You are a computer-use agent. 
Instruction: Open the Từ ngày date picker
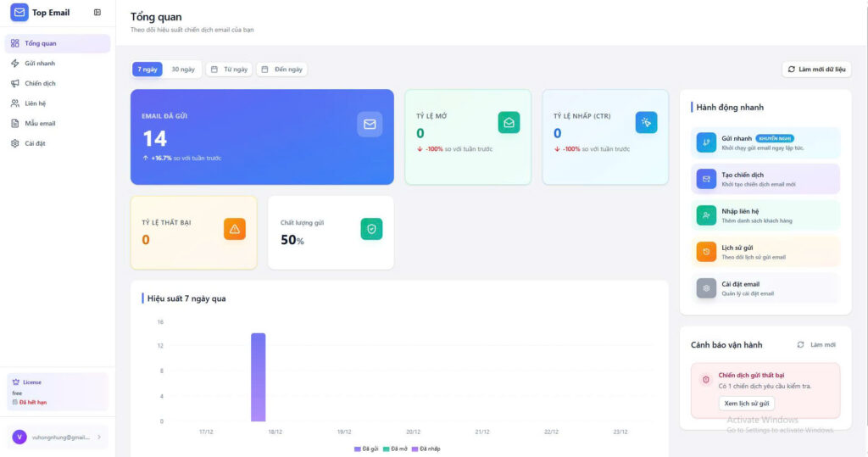229,70
